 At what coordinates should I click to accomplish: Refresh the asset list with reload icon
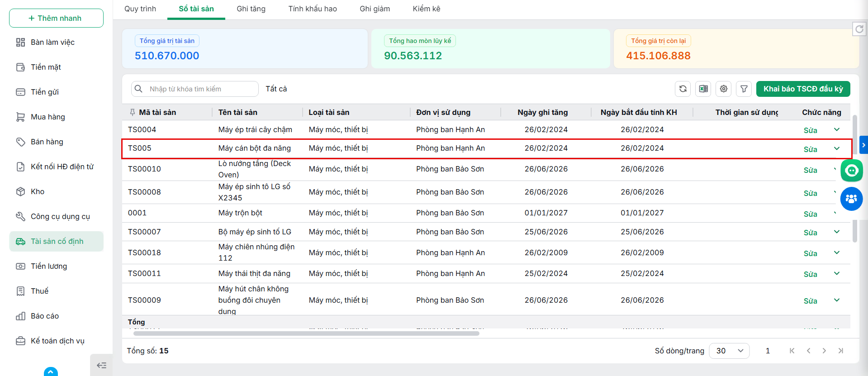pos(683,89)
